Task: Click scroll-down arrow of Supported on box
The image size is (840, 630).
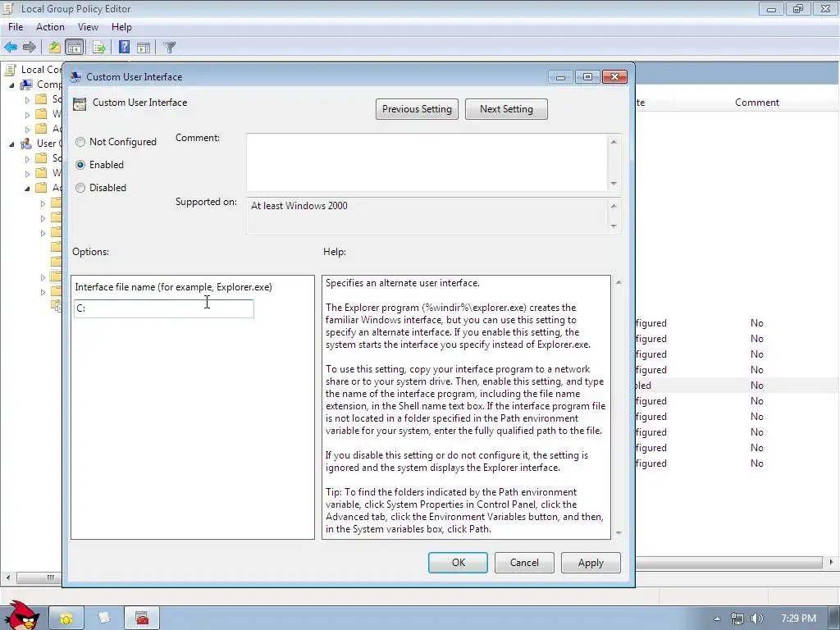Action: click(614, 226)
